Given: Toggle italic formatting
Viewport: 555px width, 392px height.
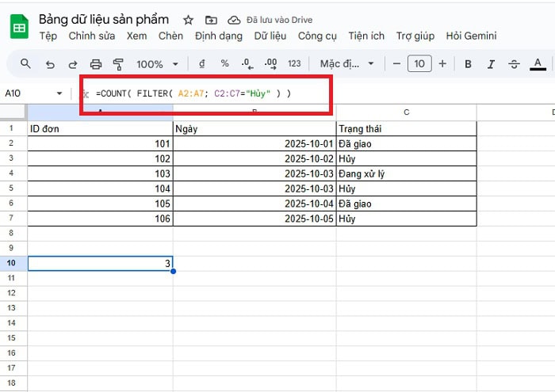Looking at the screenshot, I should [491, 64].
